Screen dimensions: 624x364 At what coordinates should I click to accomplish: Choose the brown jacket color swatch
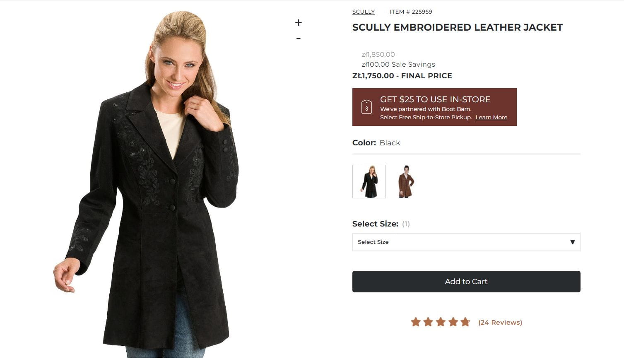click(x=406, y=181)
